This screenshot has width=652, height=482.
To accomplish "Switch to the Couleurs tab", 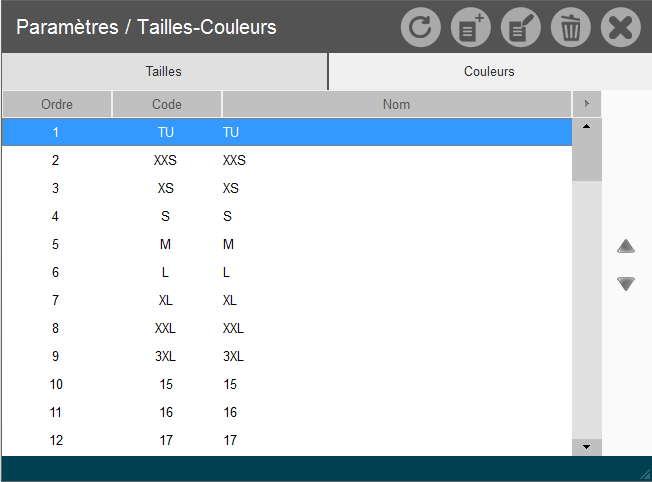I will pos(489,72).
